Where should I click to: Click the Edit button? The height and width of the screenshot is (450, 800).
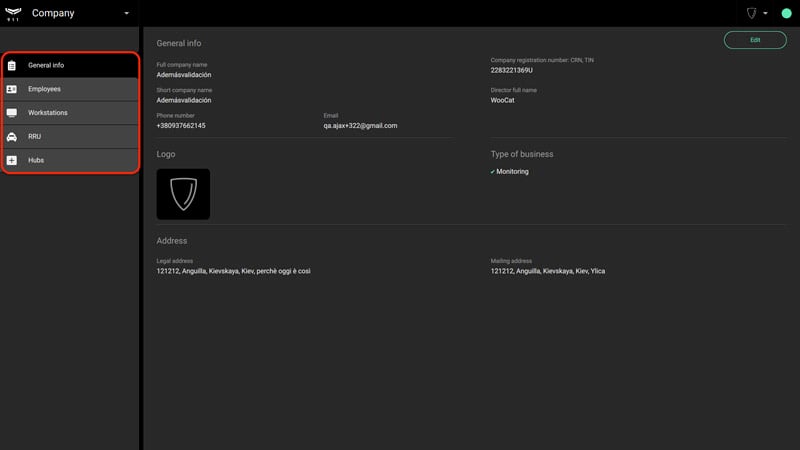point(755,40)
